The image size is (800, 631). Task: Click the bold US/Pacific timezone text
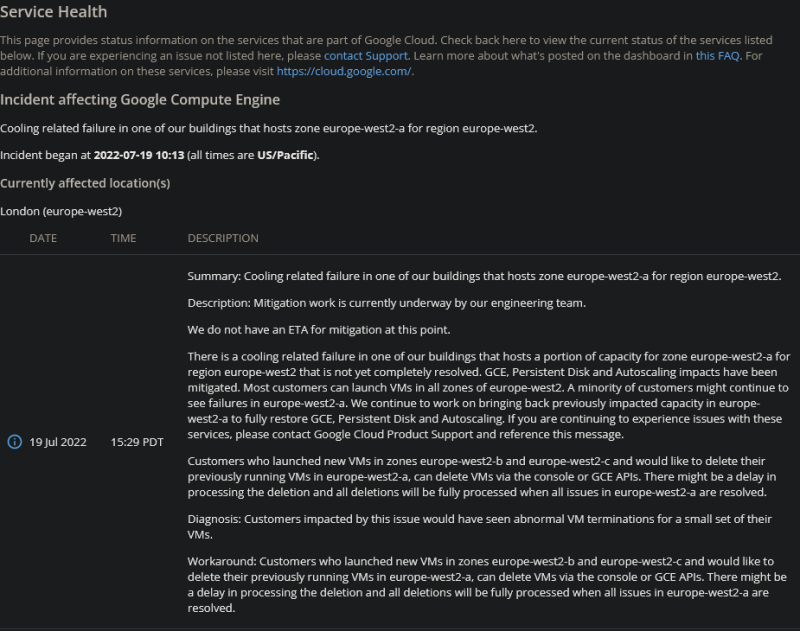tap(284, 155)
